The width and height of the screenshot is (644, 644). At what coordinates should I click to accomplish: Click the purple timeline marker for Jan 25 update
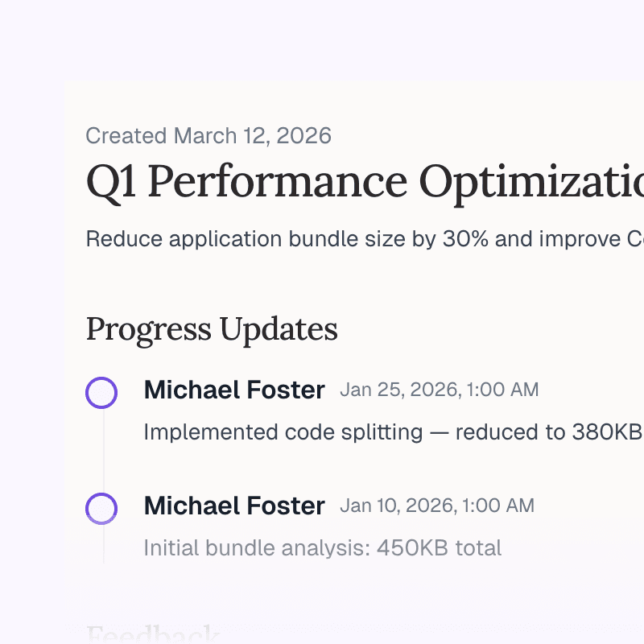pyautogui.click(x=101, y=393)
